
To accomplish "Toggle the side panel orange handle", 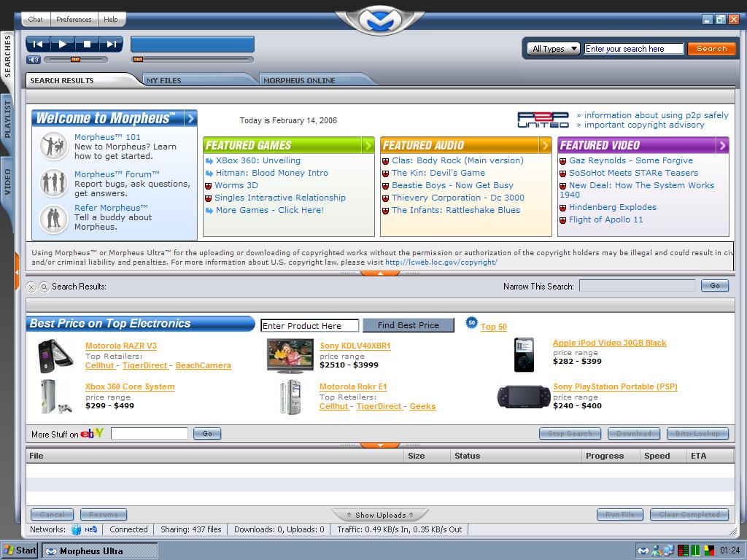I will click(x=17, y=272).
